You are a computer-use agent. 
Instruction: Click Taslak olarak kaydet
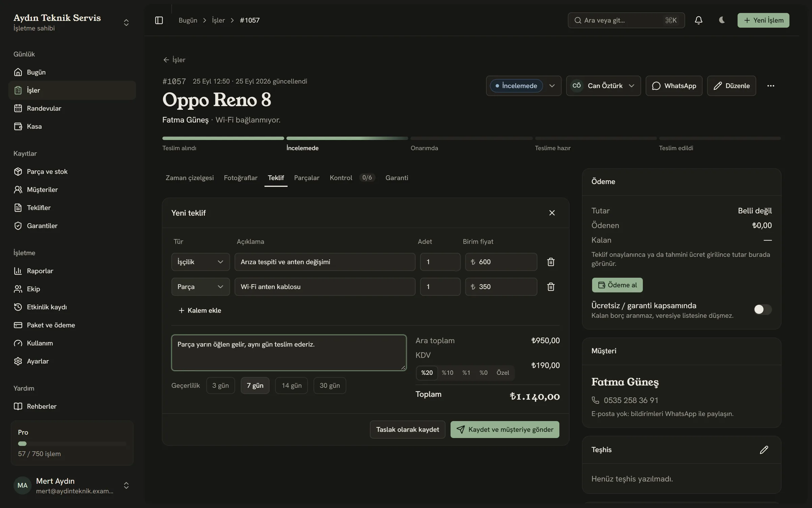[x=407, y=429]
